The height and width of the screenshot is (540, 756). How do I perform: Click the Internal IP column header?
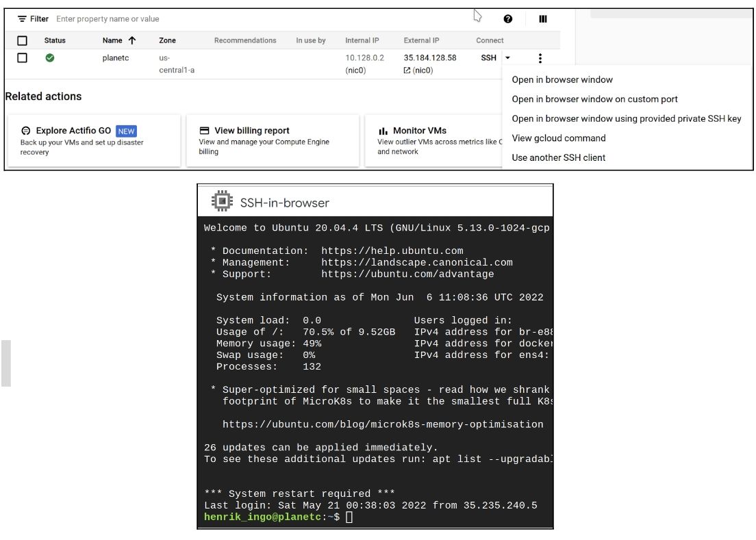pyautogui.click(x=362, y=40)
